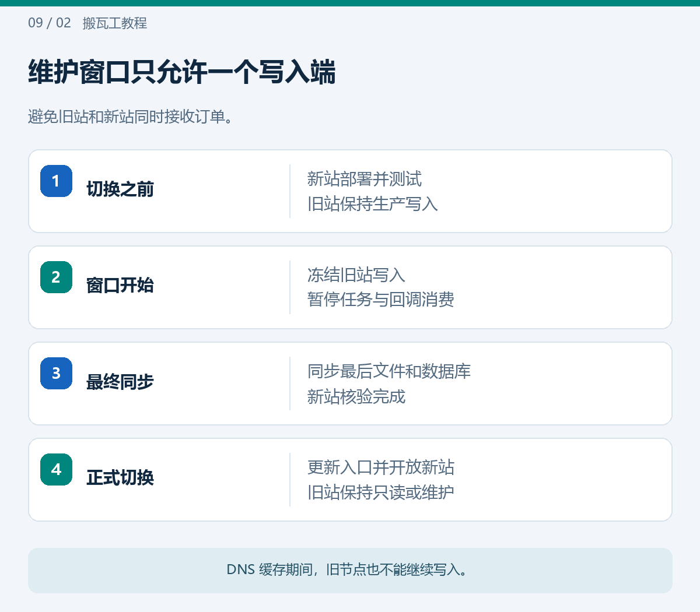Click the title 维护窗口只允许一个写入端

pyautogui.click(x=182, y=73)
